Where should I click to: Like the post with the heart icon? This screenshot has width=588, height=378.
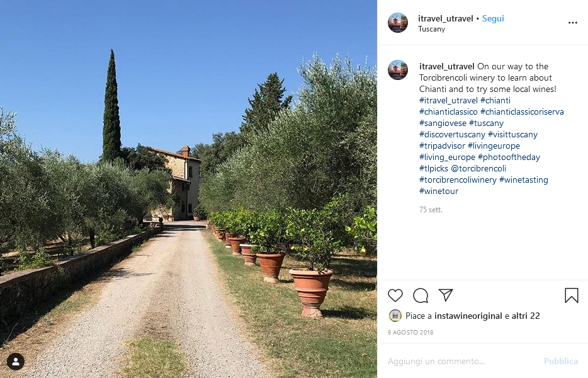(395, 295)
